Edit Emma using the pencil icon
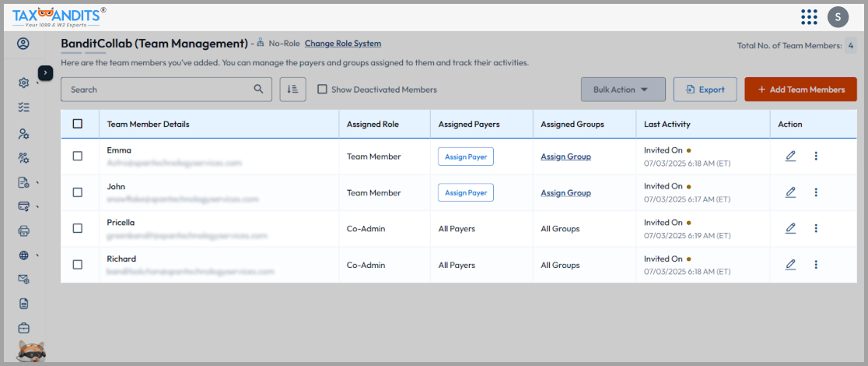Image resolution: width=868 pixels, height=366 pixels. [790, 157]
